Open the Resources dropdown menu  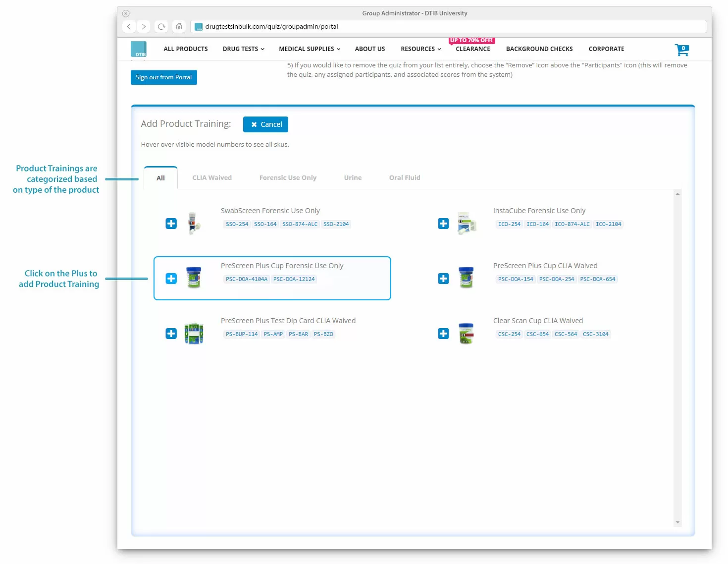click(x=420, y=49)
